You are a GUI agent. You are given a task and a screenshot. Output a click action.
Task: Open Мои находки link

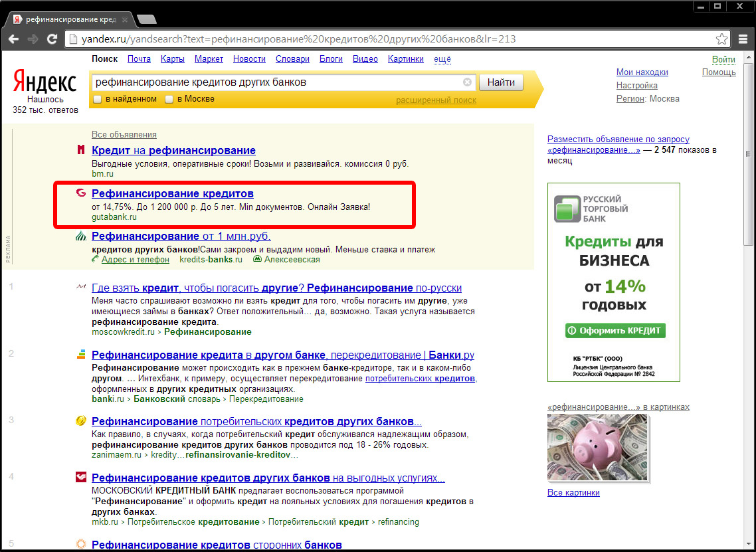tap(642, 72)
